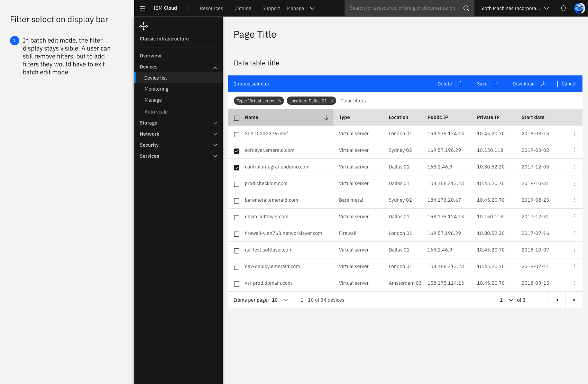
Task: Open the Support menu
Action: point(271,8)
